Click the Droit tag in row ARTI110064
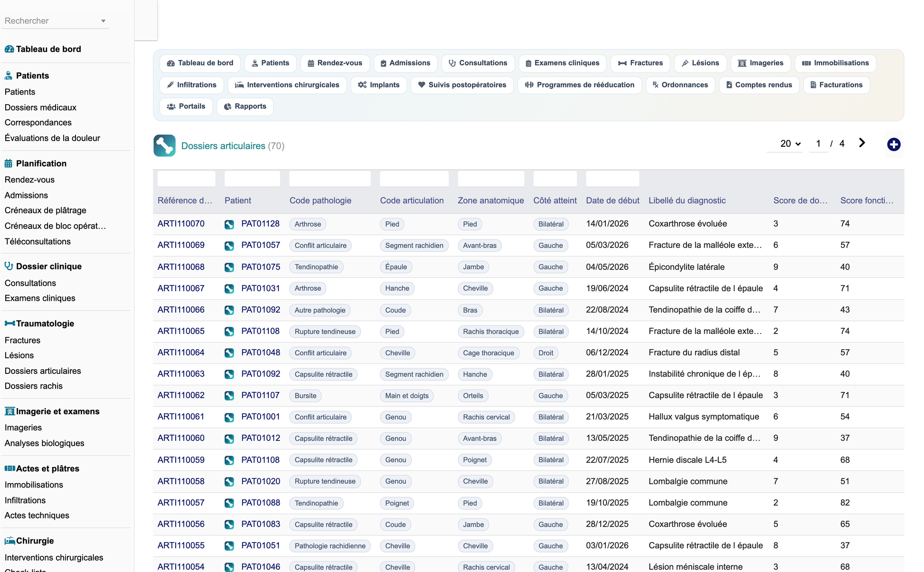924x572 pixels. coord(546,353)
